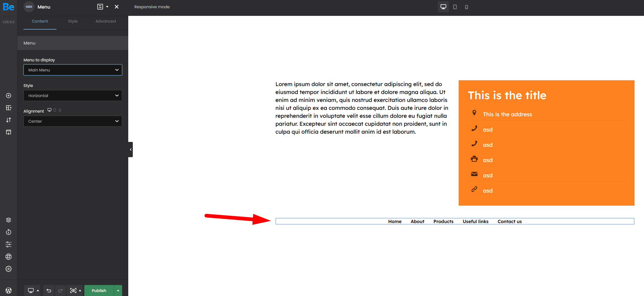The image size is (644, 296).
Task: Click the preview eye icon
Action: coord(73,291)
